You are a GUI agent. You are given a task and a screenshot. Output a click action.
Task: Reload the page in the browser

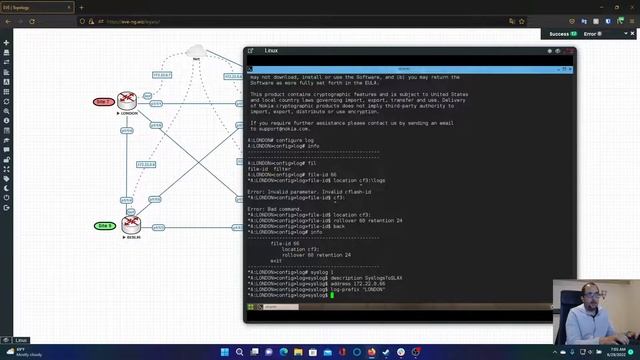click(32, 21)
